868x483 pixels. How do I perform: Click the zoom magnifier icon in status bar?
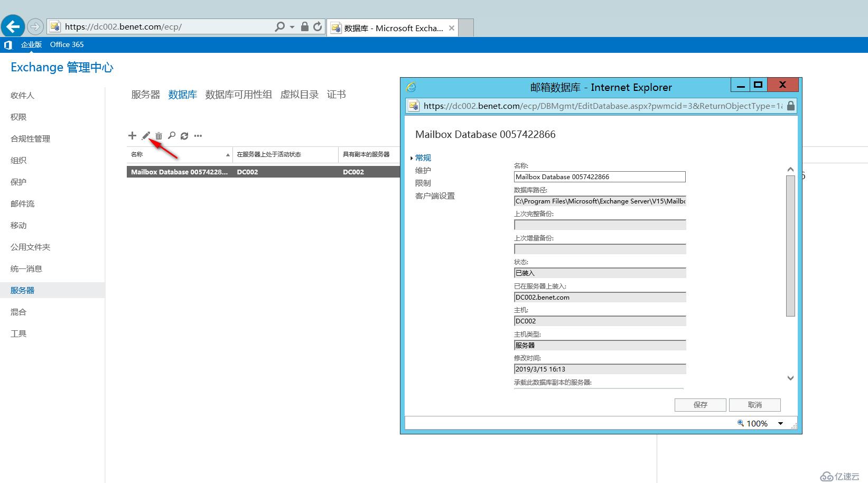741,423
